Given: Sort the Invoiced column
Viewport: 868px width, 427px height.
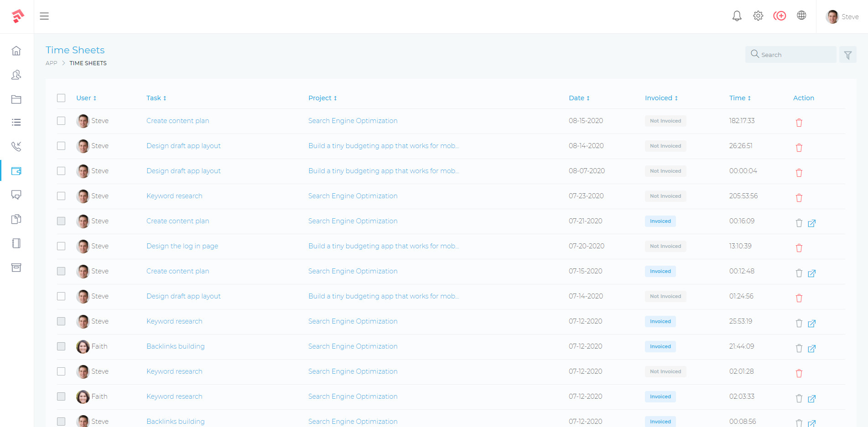Looking at the screenshot, I should [x=661, y=98].
